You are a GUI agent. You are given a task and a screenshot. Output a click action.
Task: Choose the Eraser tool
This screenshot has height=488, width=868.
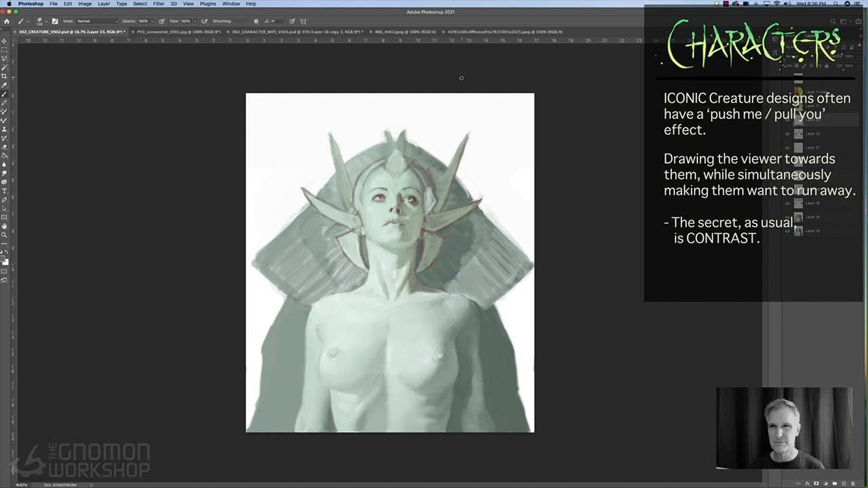(4, 146)
